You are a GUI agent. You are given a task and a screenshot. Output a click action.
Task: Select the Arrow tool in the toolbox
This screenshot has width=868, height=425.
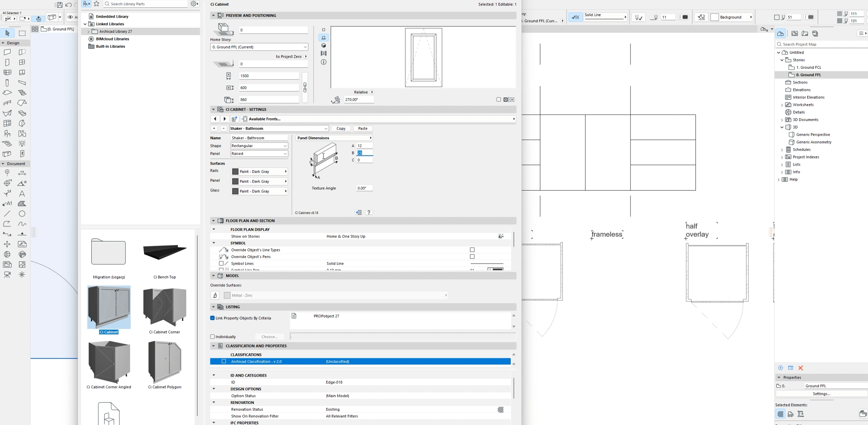[7, 33]
